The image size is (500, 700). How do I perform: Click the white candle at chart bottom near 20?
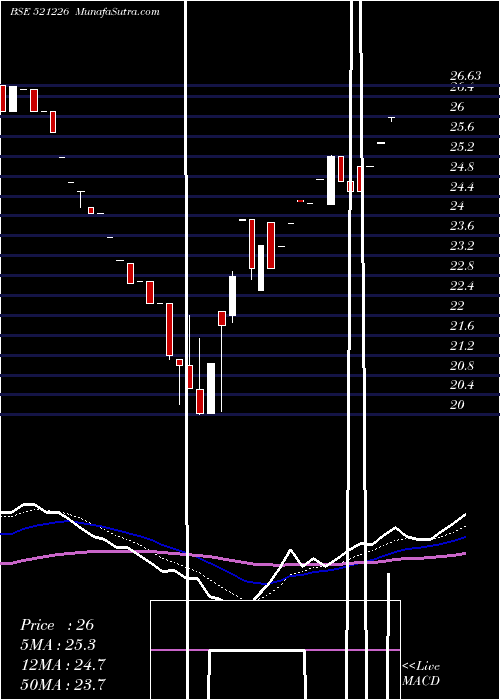211,388
